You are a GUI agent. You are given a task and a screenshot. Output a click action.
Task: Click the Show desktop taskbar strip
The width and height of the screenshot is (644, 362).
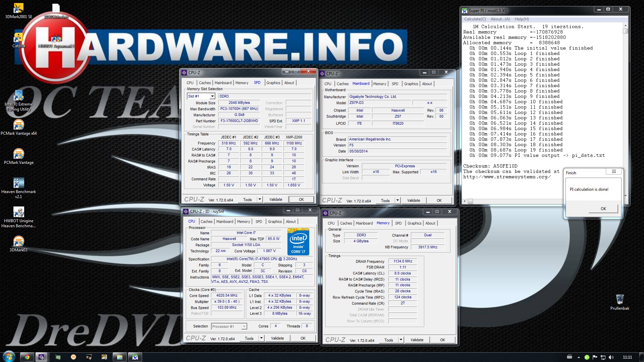[641, 357]
